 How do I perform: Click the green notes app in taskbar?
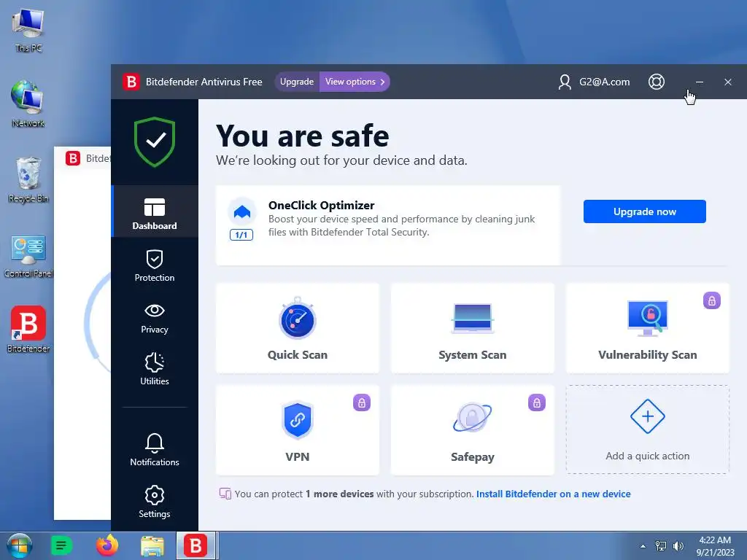pyautogui.click(x=61, y=545)
